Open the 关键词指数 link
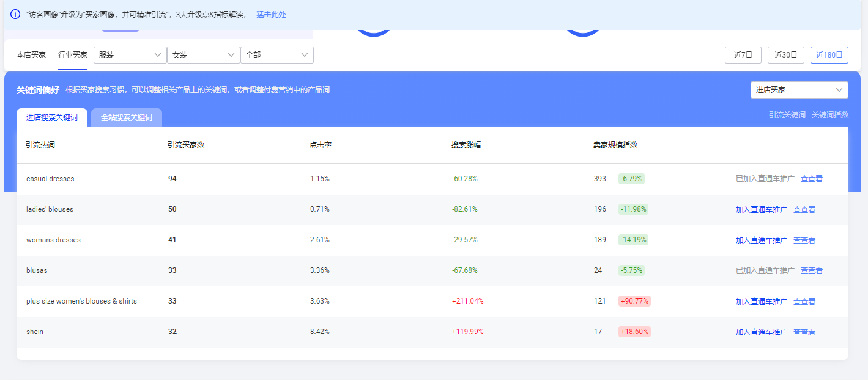 [x=829, y=114]
